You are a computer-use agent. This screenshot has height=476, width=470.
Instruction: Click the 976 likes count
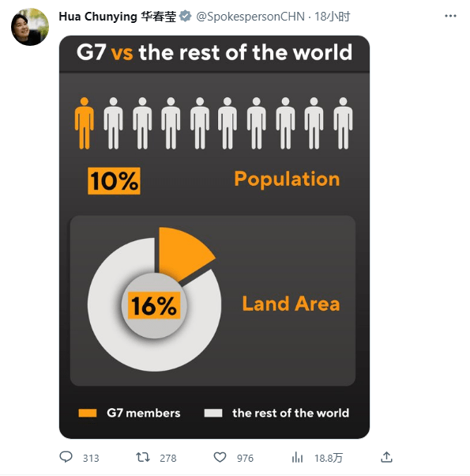pyautogui.click(x=245, y=458)
